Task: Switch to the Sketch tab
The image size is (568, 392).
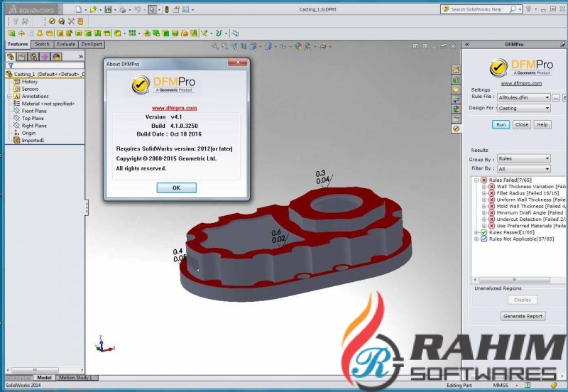Action: coord(42,44)
